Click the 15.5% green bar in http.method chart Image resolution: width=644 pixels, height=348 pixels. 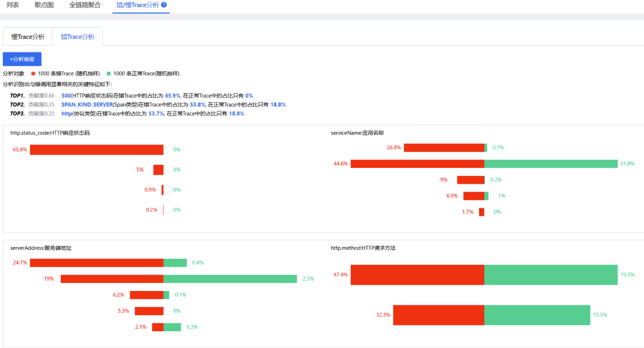tap(537, 315)
